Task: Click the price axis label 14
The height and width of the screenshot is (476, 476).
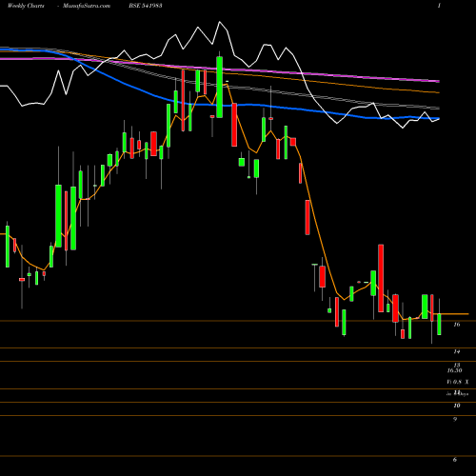Action: tap(457, 351)
